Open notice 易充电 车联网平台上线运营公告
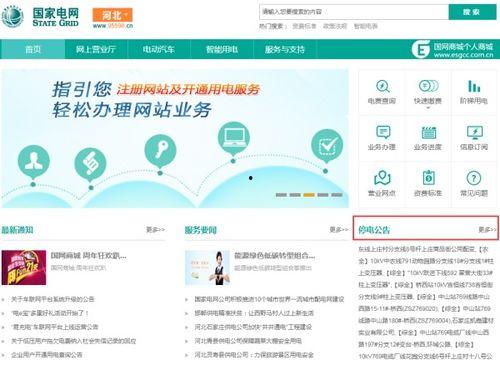The width and height of the screenshot is (500, 365). (55, 327)
